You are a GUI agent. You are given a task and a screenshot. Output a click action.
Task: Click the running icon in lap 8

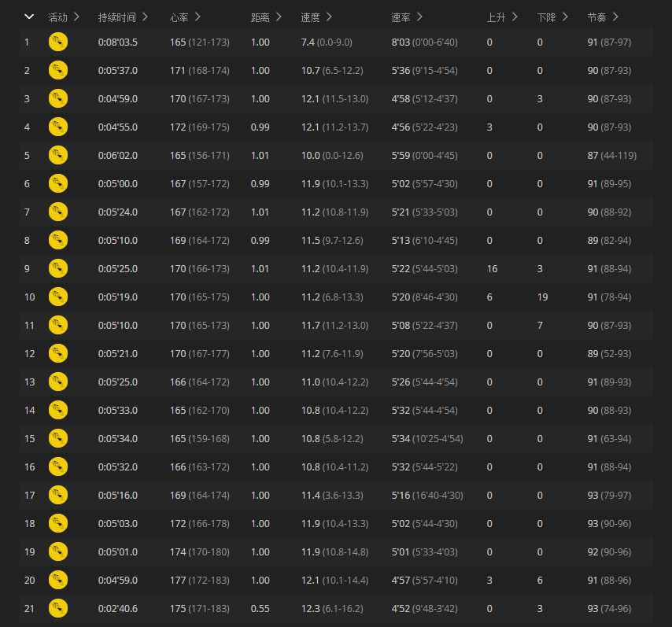[58, 240]
